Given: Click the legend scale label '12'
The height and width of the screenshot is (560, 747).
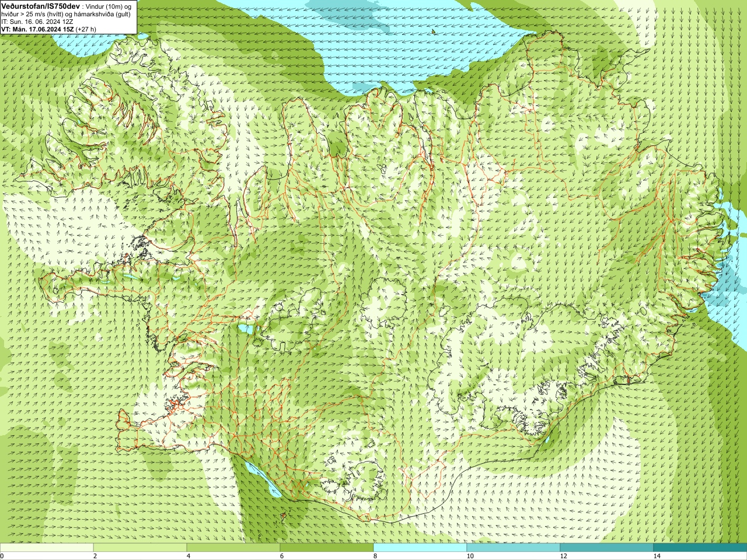Looking at the screenshot, I should (x=563, y=556).
